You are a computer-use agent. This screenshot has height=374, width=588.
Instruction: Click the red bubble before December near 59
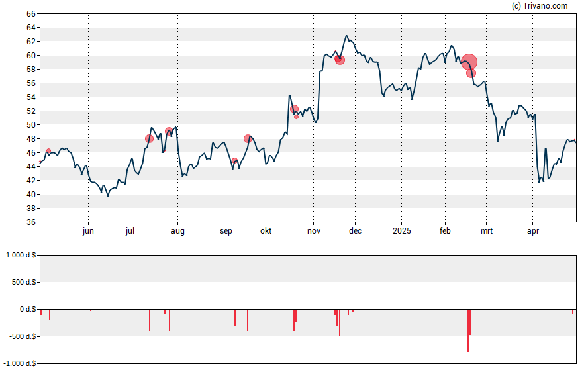point(340,60)
